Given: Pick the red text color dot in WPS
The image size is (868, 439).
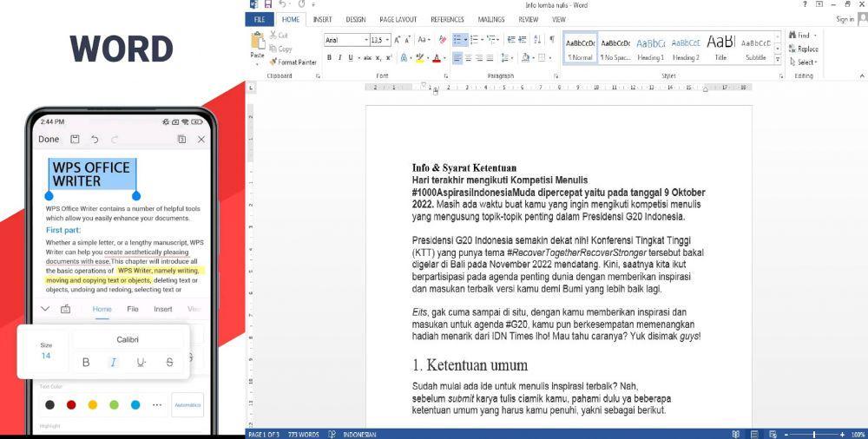Looking at the screenshot, I should 71,404.
